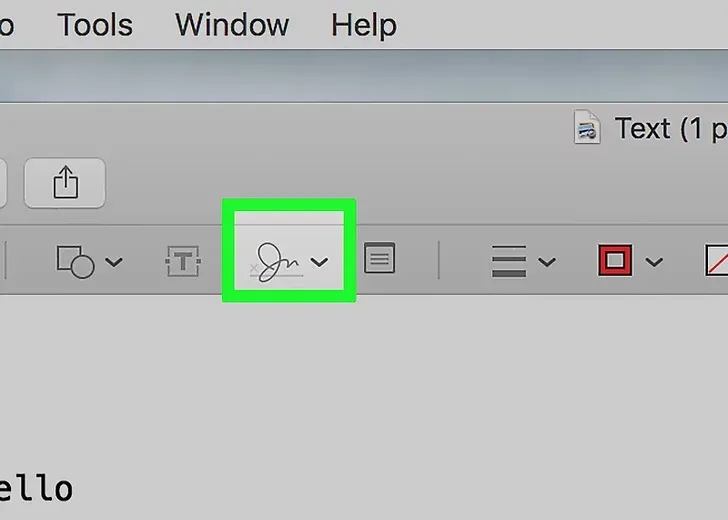Click the red Border Color swatch
Viewport: 728px width, 520px height.
[x=615, y=260]
